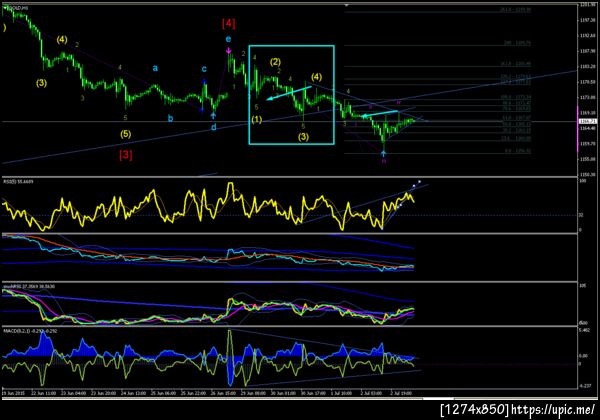Select yellow (3) label inside the cyan box
Screen dimensions: 600x420
303,137
